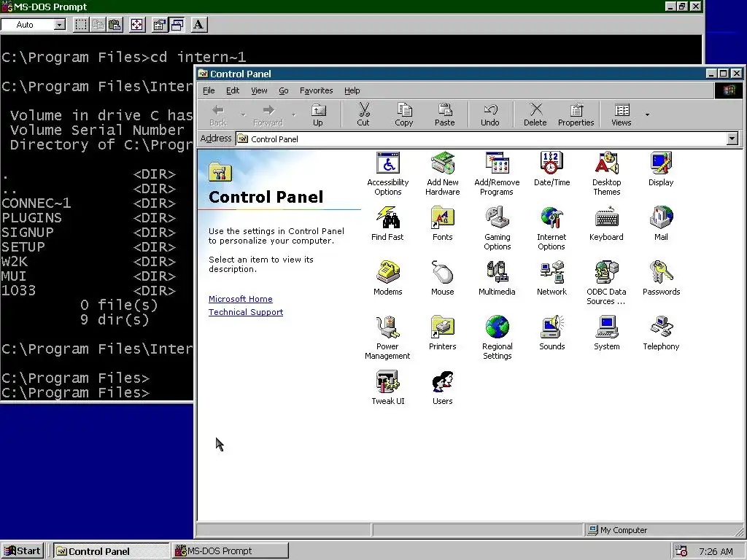
Task: Click the Windows logo throbber
Action: [x=729, y=90]
